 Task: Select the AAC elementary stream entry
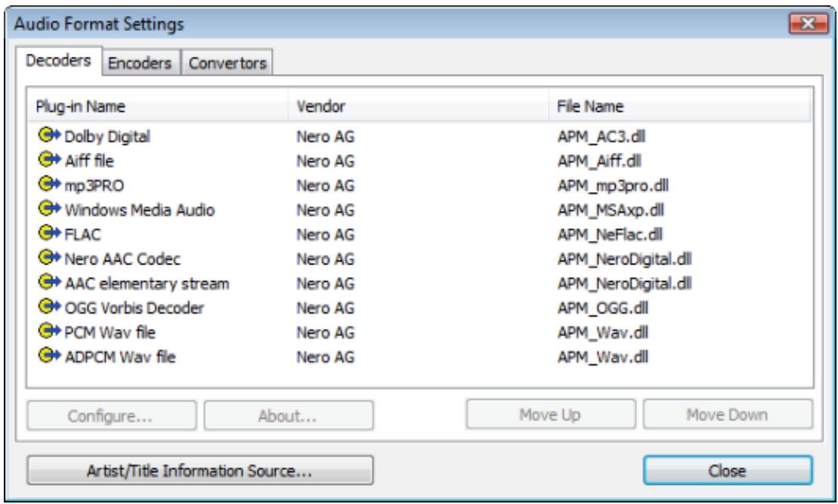tap(147, 284)
